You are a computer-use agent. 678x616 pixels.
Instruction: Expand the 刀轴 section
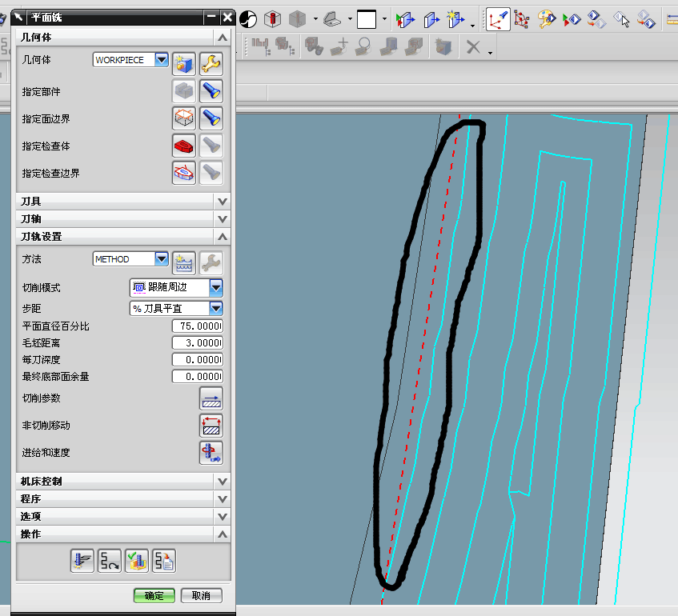coord(223,219)
